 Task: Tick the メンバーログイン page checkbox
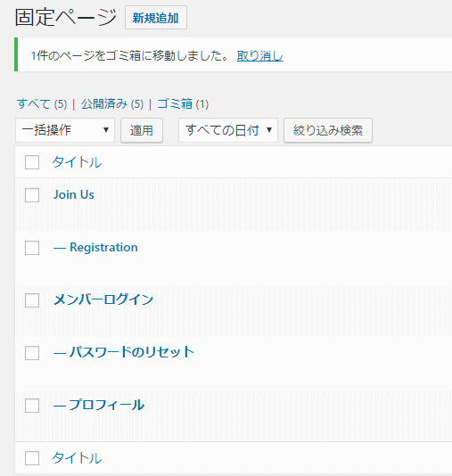pyautogui.click(x=32, y=300)
